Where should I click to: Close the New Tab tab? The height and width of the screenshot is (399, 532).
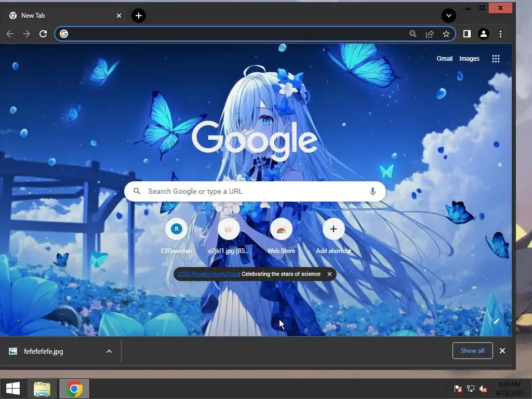[119, 16]
